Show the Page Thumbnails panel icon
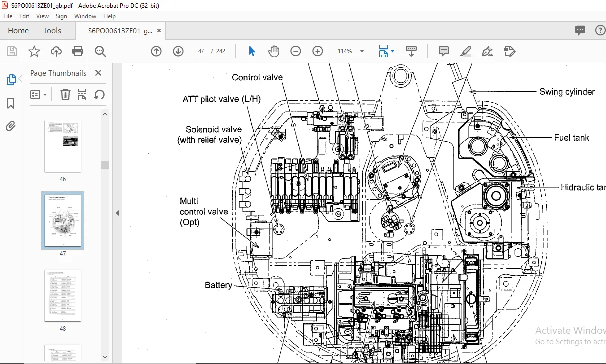This screenshot has width=606, height=364. 11,80
